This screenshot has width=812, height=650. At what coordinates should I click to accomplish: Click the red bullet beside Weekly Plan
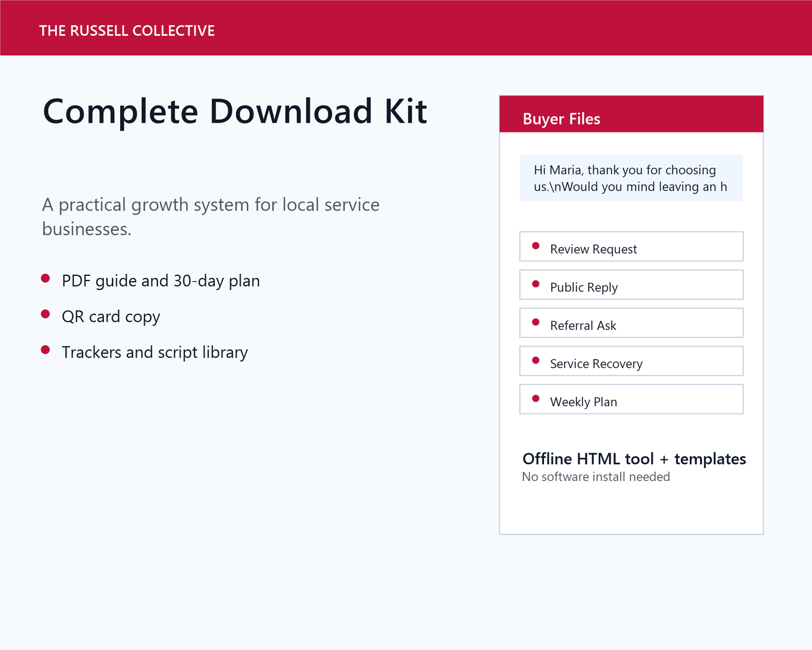click(536, 399)
